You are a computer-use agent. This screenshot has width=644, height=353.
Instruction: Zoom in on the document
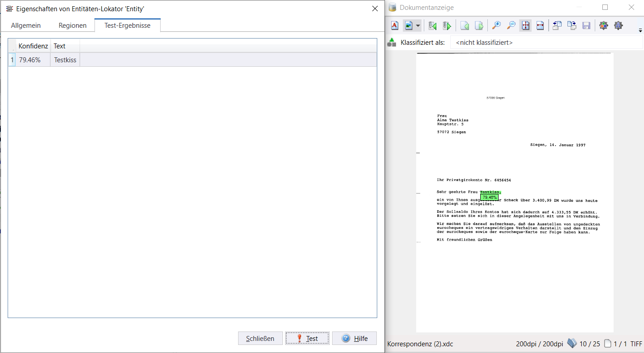(x=496, y=26)
